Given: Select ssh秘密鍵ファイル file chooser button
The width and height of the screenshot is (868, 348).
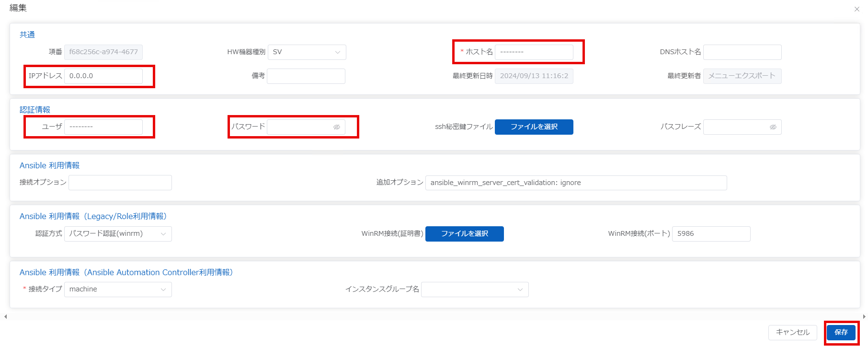Looking at the screenshot, I should tap(534, 127).
